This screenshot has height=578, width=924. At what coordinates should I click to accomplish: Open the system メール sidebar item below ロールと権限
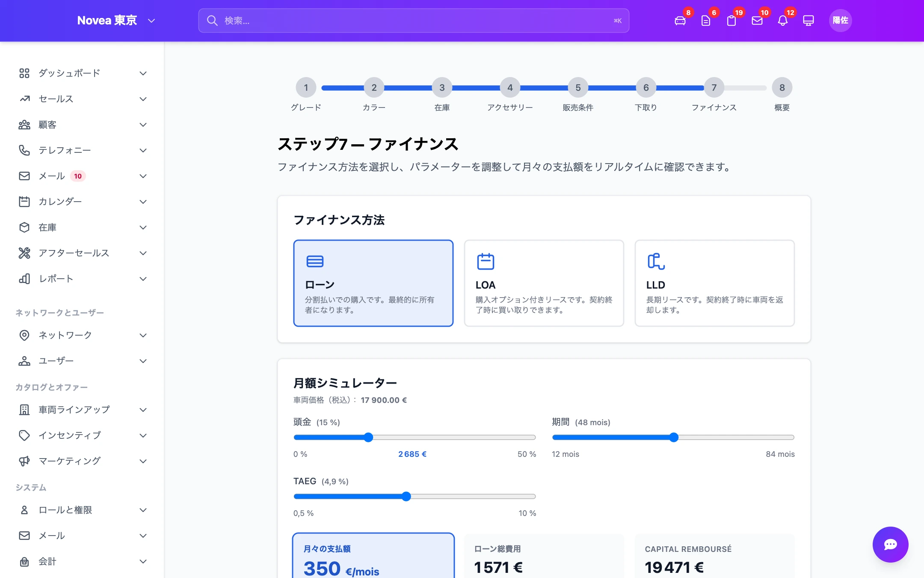click(83, 536)
